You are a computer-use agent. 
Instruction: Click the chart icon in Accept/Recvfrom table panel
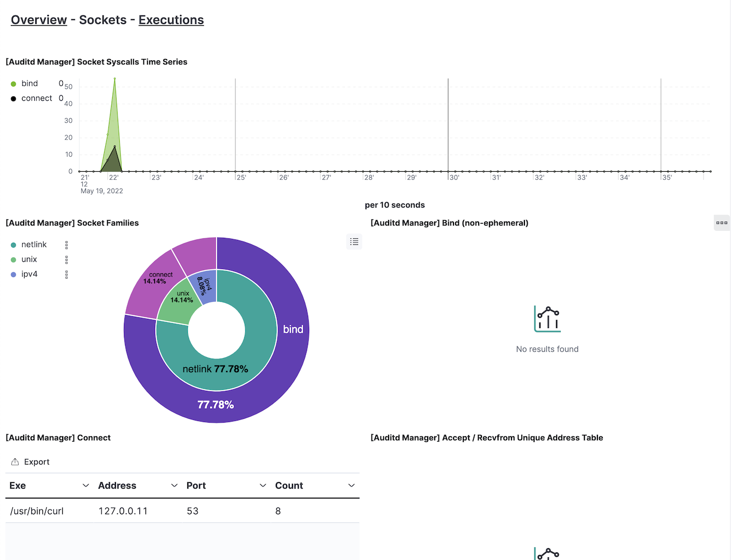click(547, 553)
